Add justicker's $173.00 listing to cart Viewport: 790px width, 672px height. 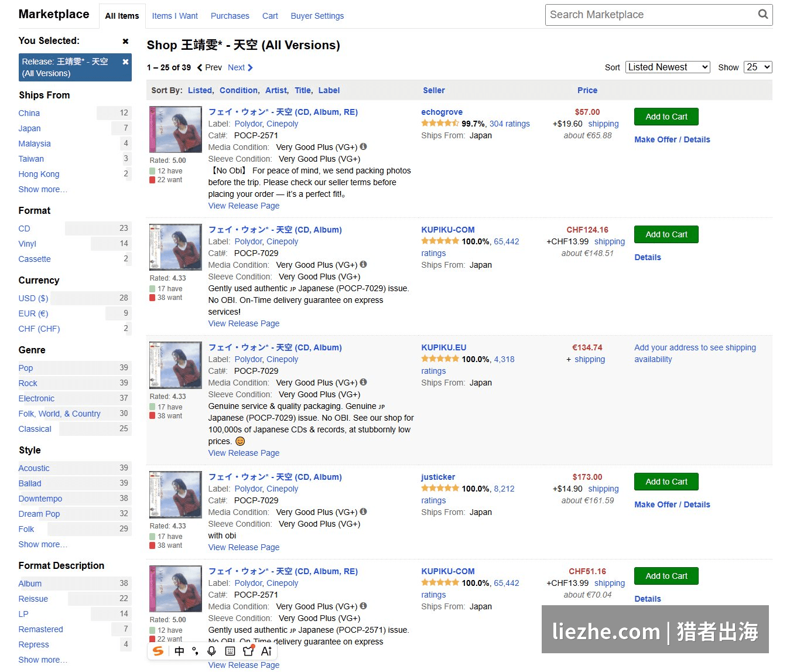666,482
